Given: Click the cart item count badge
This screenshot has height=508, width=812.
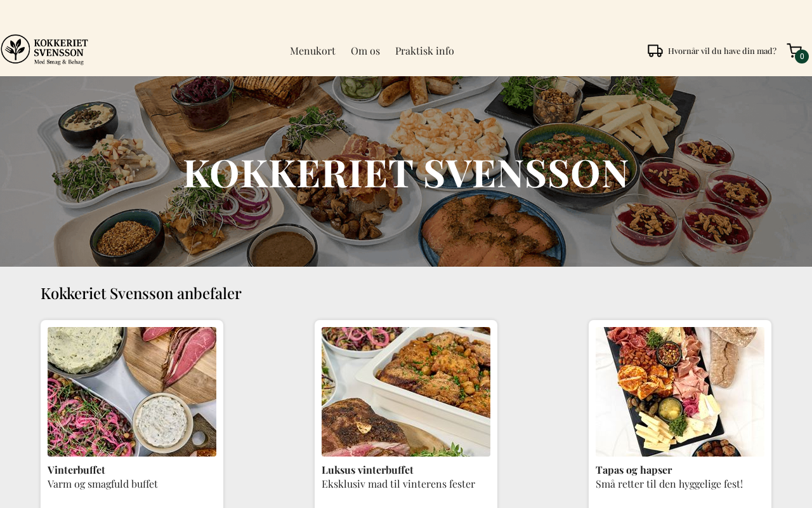Looking at the screenshot, I should point(802,57).
